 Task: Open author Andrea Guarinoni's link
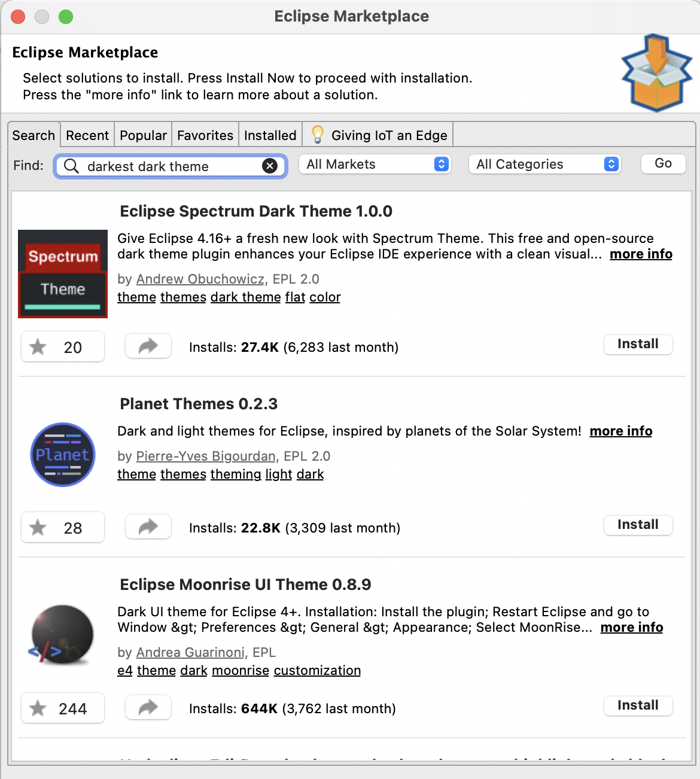190,652
